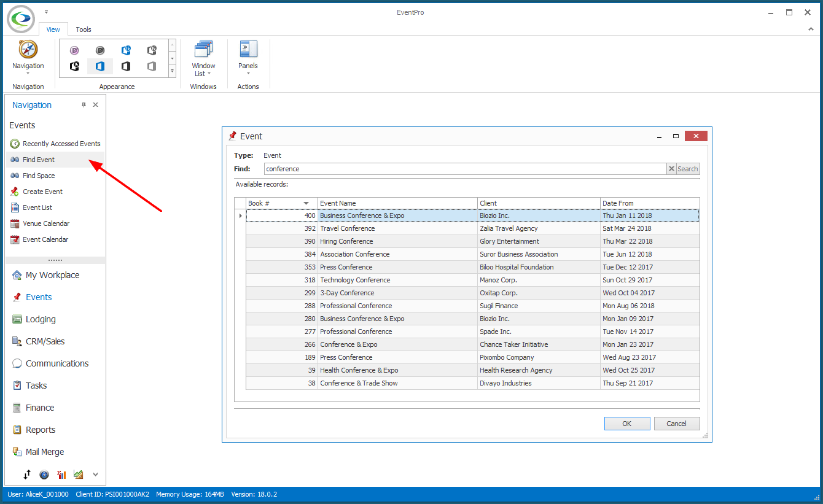The height and width of the screenshot is (504, 823).
Task: Toggle the Navigation panel auto-hide pin
Action: 84,105
